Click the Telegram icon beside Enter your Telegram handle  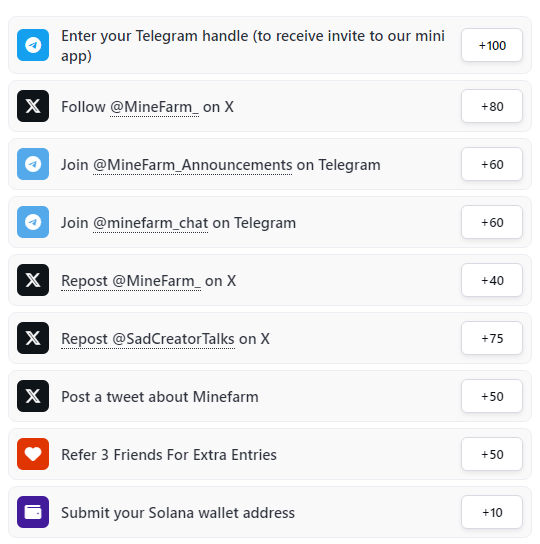point(33,45)
